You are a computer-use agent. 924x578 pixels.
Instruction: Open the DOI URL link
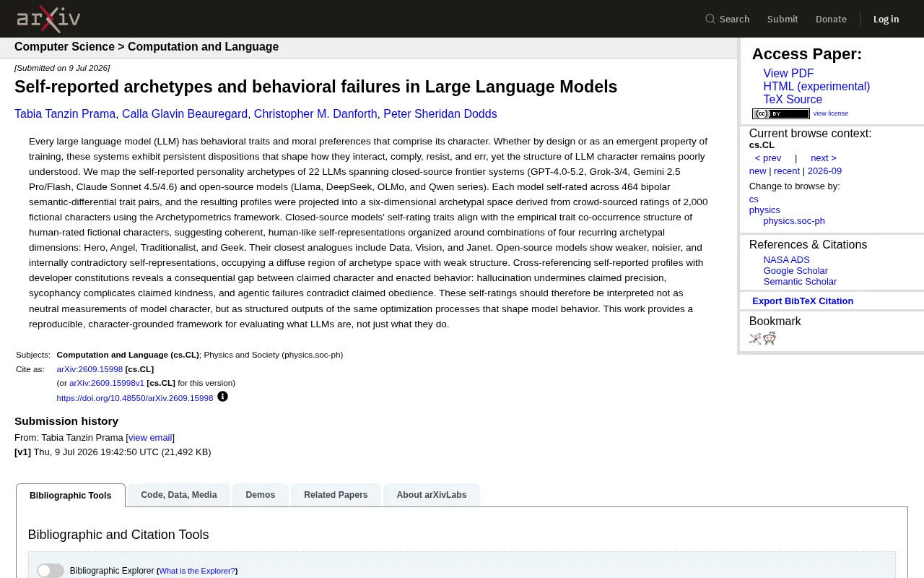tap(135, 398)
